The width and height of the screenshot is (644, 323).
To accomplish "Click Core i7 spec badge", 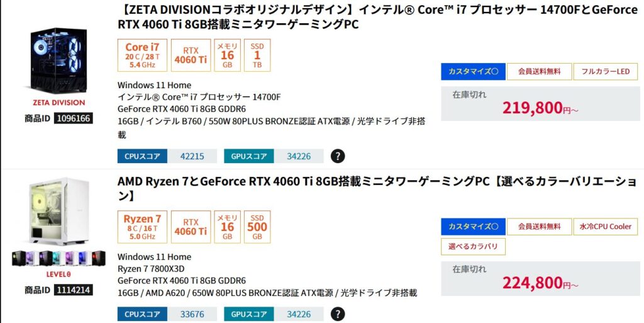I will [142, 55].
